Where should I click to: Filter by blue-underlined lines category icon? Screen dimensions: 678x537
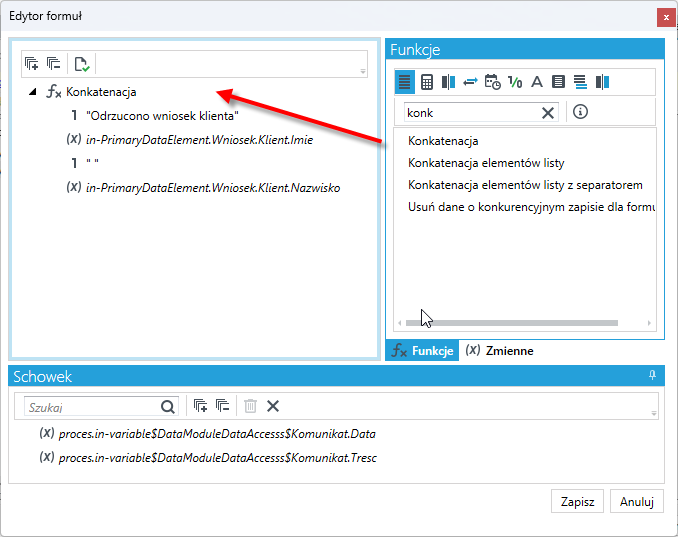pos(580,82)
